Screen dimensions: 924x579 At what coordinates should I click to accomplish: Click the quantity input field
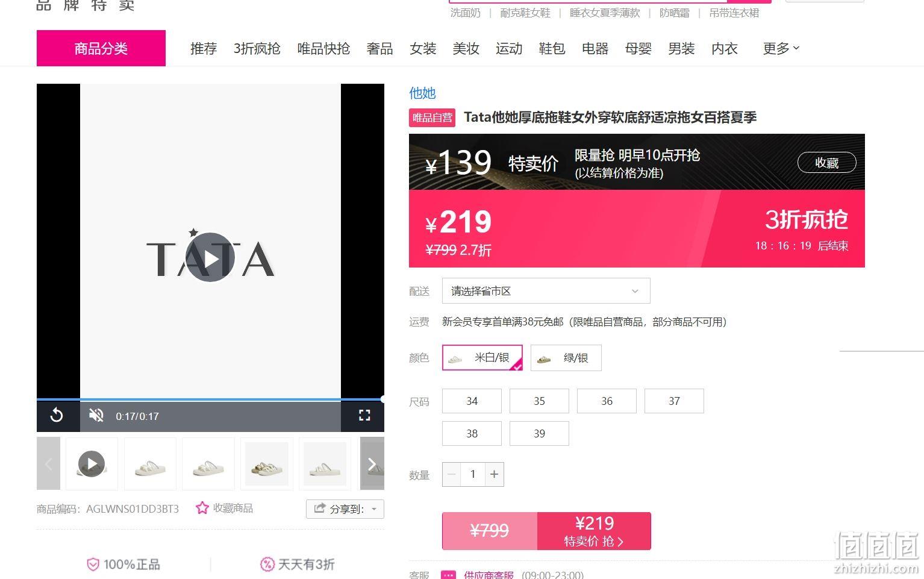pyautogui.click(x=473, y=474)
